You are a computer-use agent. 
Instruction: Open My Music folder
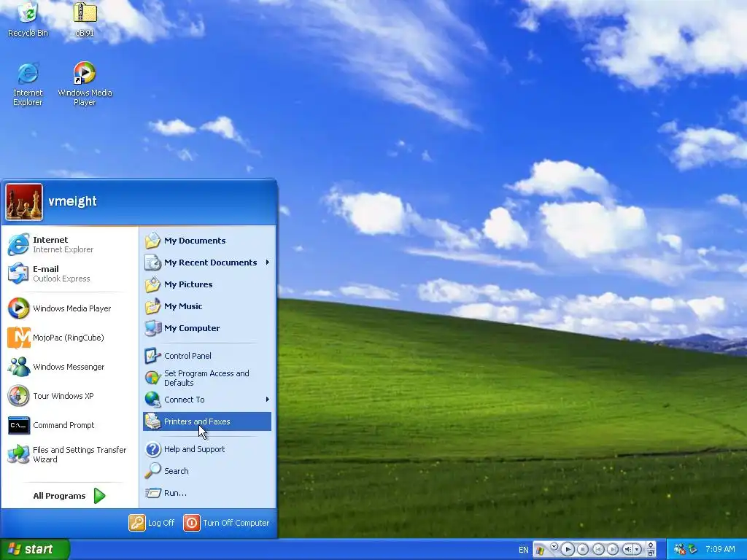pyautogui.click(x=207, y=306)
